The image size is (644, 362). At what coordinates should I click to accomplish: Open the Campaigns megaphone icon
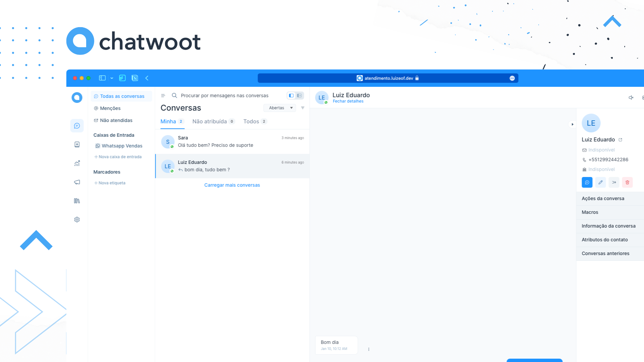click(x=77, y=182)
